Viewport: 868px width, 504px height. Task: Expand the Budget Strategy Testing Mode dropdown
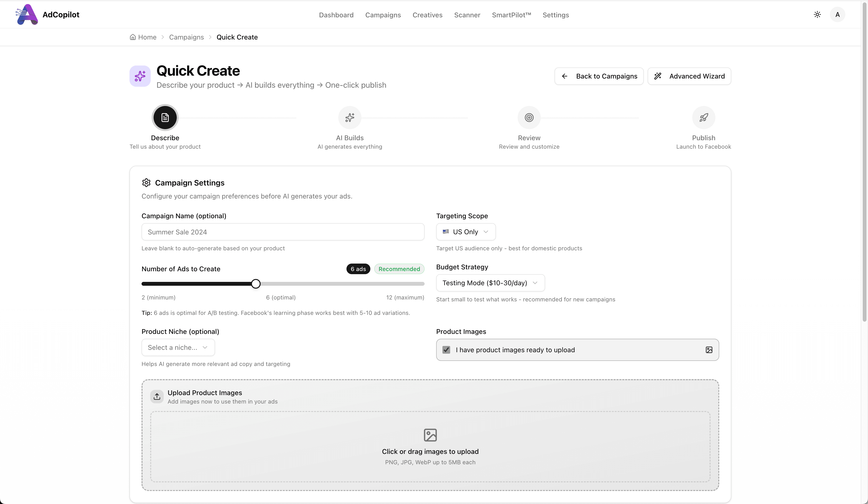pos(490,283)
